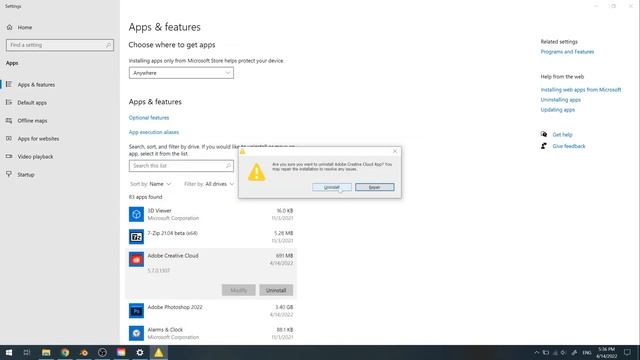The height and width of the screenshot is (360, 640).
Task: Open Chrome from the taskbar
Action: click(65, 352)
